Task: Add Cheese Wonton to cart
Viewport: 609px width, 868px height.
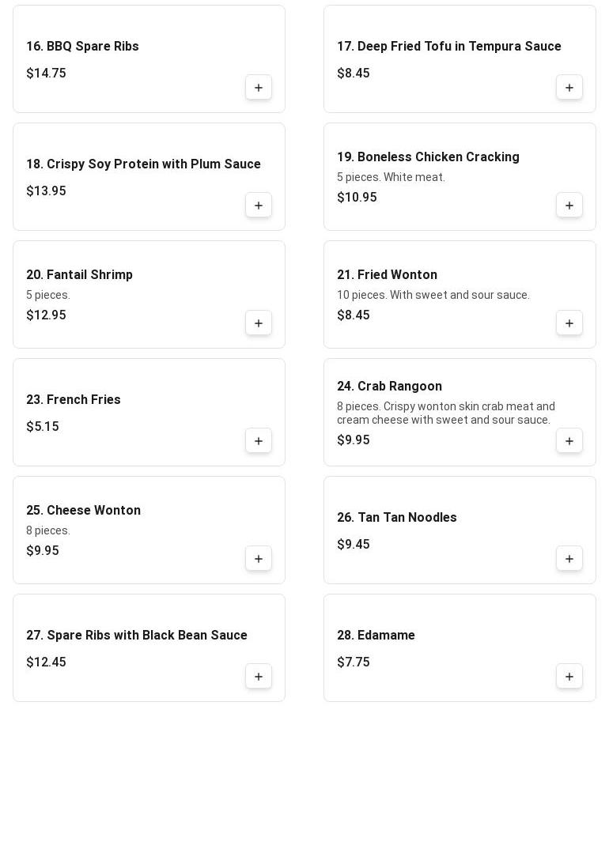Action: coord(259,559)
